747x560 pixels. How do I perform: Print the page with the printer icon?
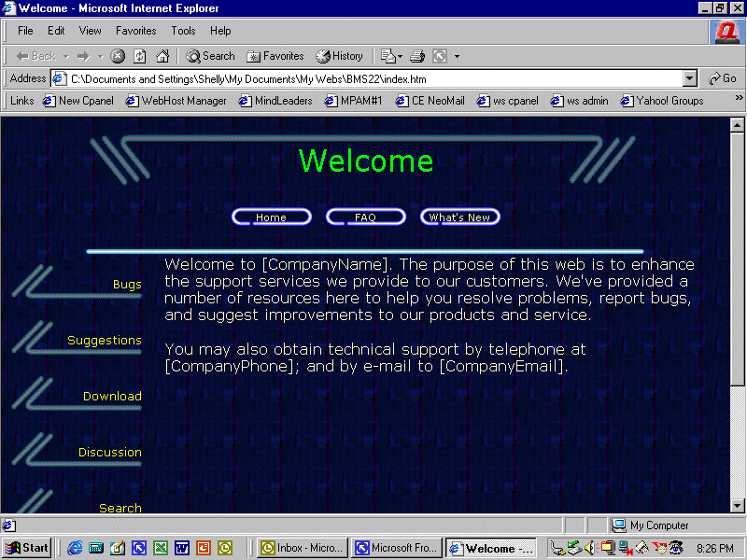[x=417, y=57]
